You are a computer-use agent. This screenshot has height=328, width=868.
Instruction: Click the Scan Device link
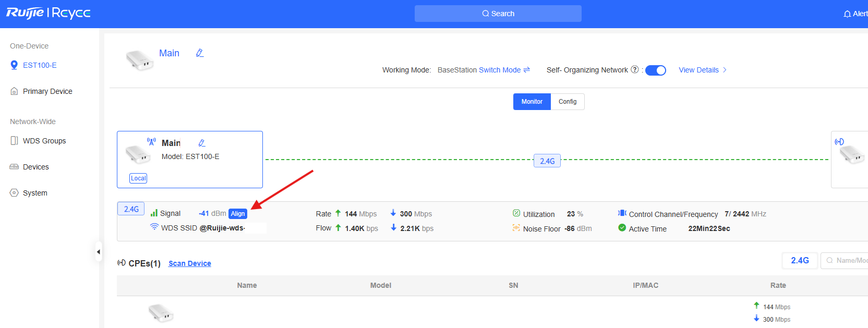coord(189,263)
